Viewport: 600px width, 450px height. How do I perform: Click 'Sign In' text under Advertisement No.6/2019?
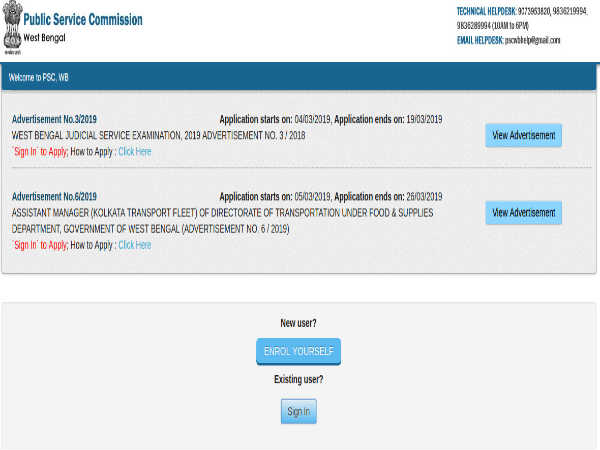(26, 245)
